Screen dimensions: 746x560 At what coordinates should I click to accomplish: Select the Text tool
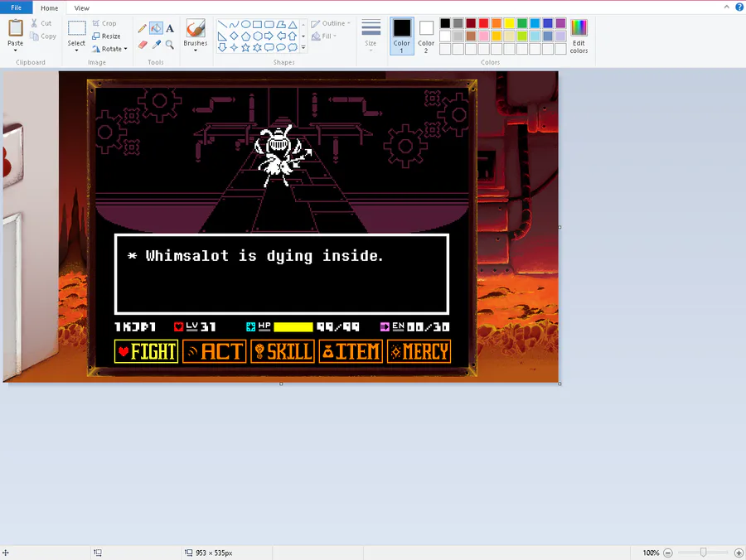[170, 28]
